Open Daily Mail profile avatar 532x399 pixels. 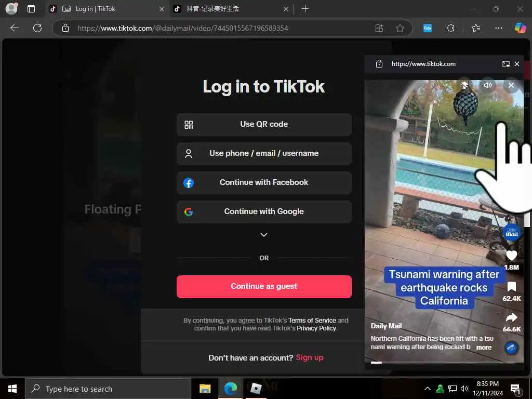(x=512, y=232)
